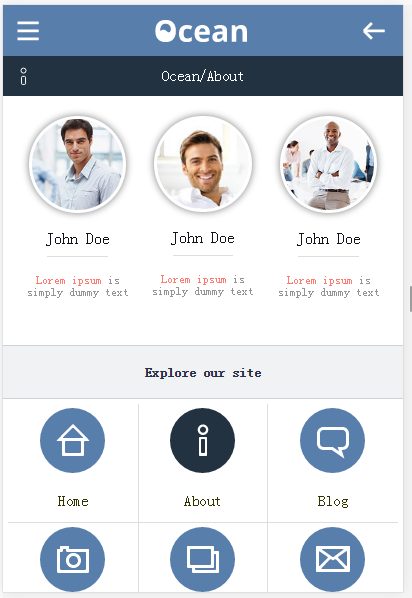Click the smiling man's middle profile photo

tap(203, 164)
